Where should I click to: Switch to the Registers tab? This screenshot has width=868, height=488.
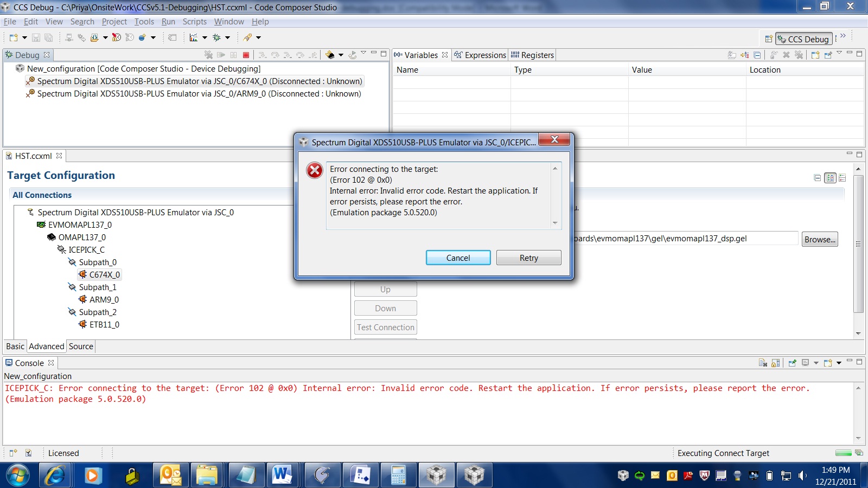532,55
